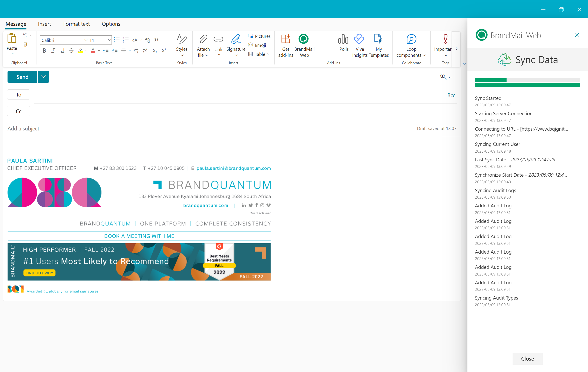The height and width of the screenshot is (372, 588).
Task: Toggle Strikethrough formatting
Action: coord(71,51)
